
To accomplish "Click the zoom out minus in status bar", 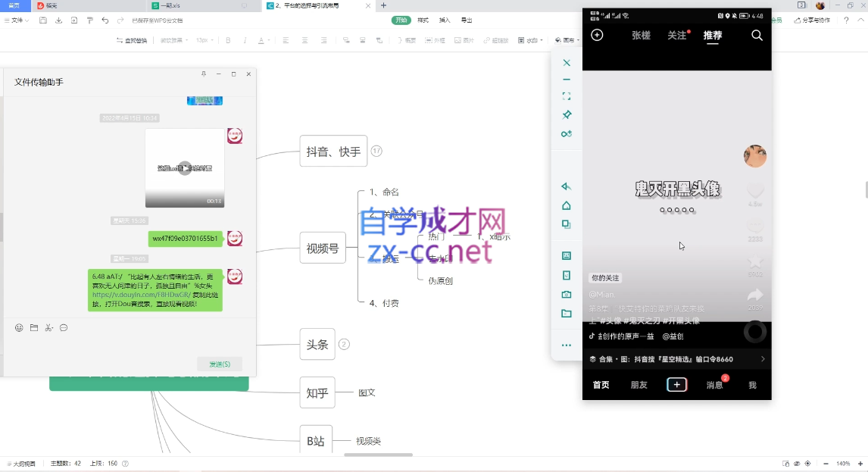I will click(826, 464).
